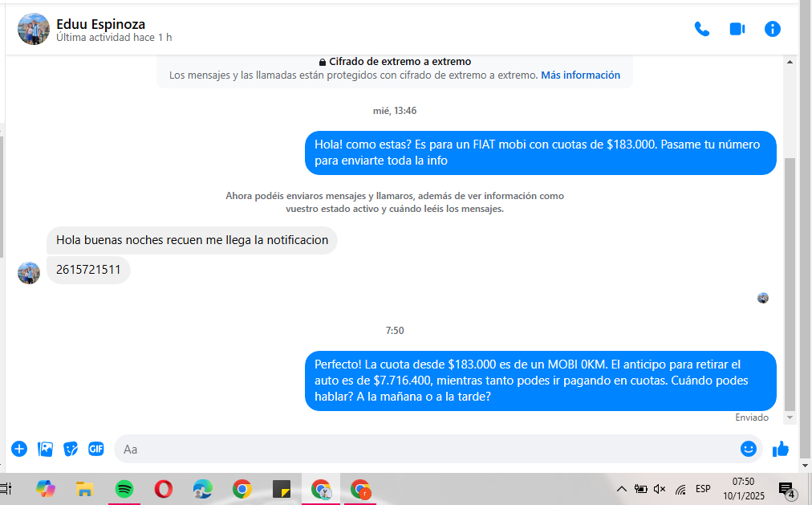
Task: Open more actions plus button
Action: click(19, 449)
